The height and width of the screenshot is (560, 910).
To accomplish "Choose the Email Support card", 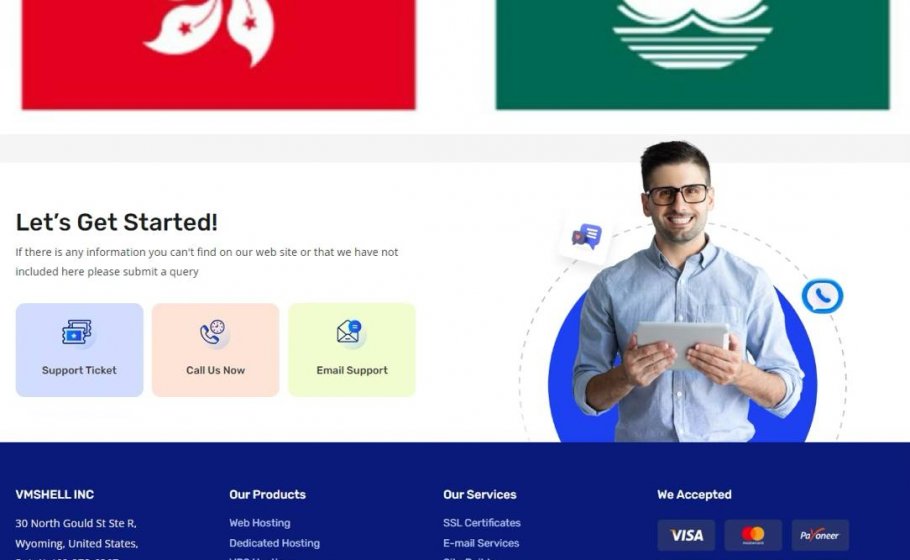I will pos(352,350).
